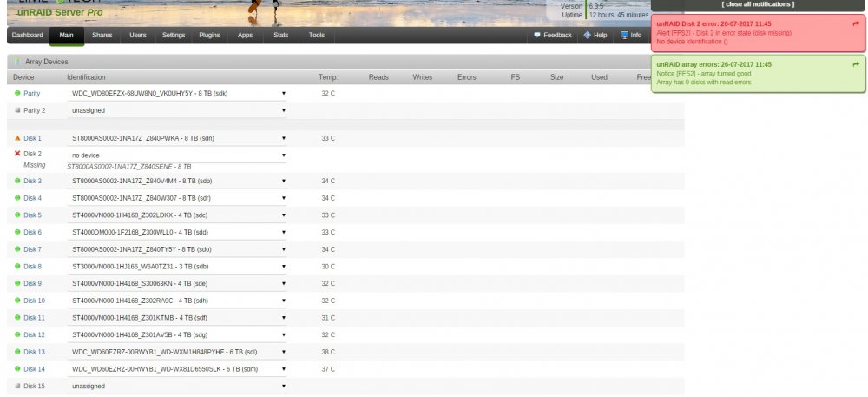This screenshot has width=868, height=397.
Task: Click the 'Reads' column header
Action: pos(378,77)
